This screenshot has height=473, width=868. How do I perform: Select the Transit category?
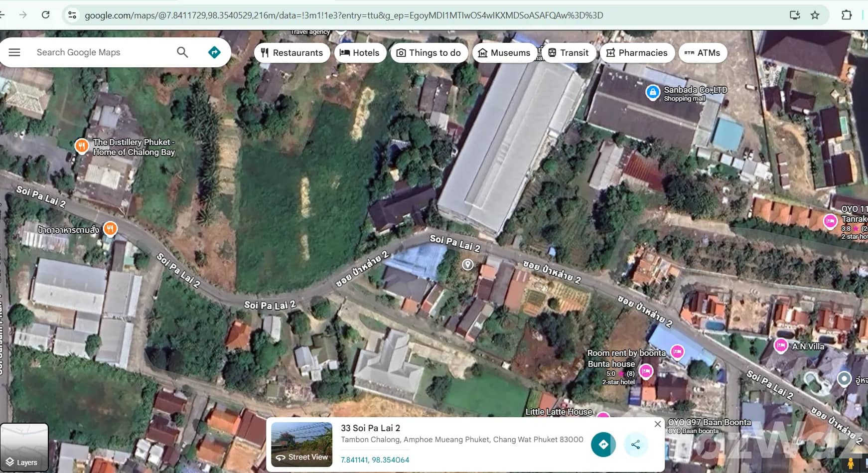[x=570, y=52]
